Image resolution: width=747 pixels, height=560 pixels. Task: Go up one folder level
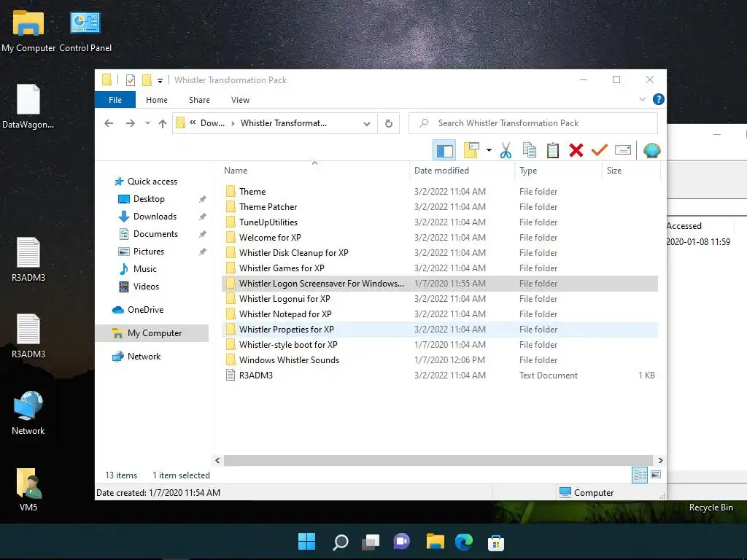point(163,123)
